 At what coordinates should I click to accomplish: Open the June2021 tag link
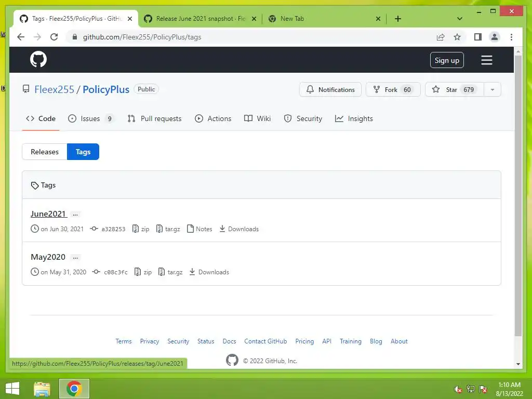click(48, 214)
